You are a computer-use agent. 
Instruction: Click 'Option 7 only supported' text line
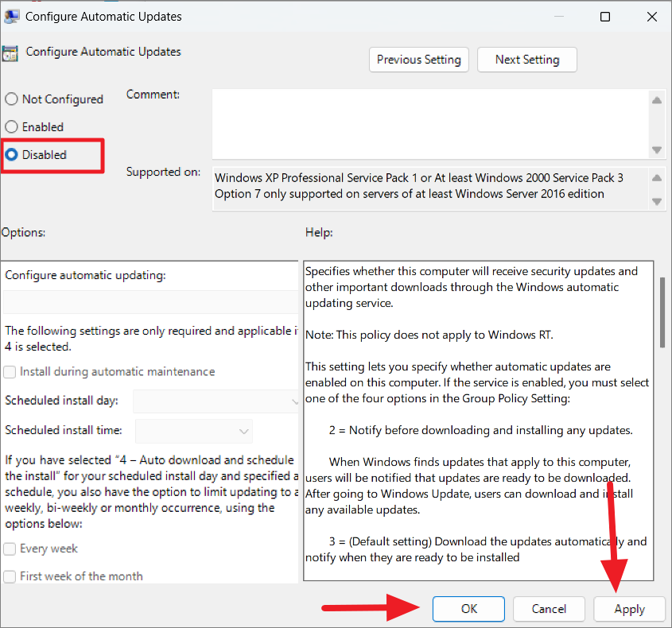tap(410, 194)
